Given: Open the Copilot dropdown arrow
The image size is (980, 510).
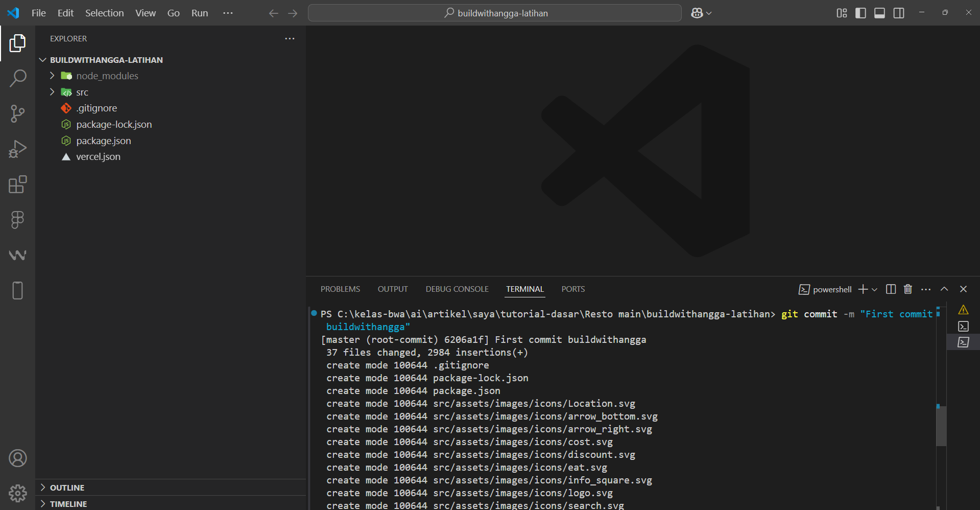Looking at the screenshot, I should [709, 13].
